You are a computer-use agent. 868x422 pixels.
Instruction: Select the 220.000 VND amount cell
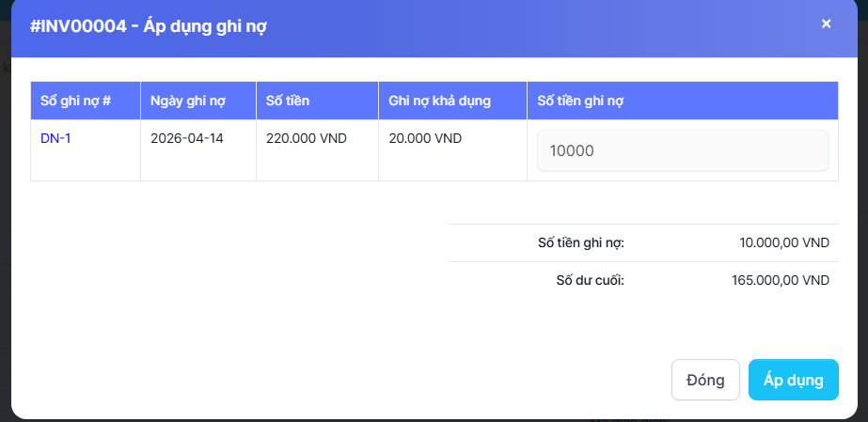(x=307, y=138)
